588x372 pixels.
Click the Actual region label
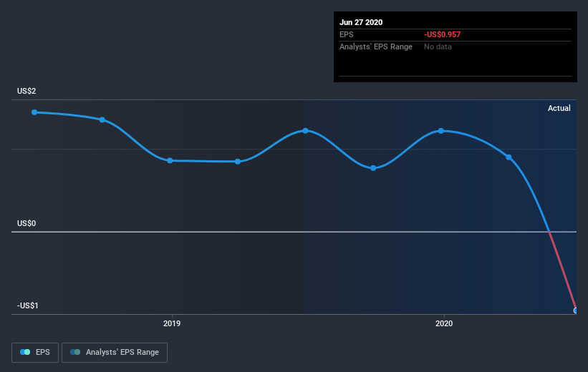click(559, 108)
